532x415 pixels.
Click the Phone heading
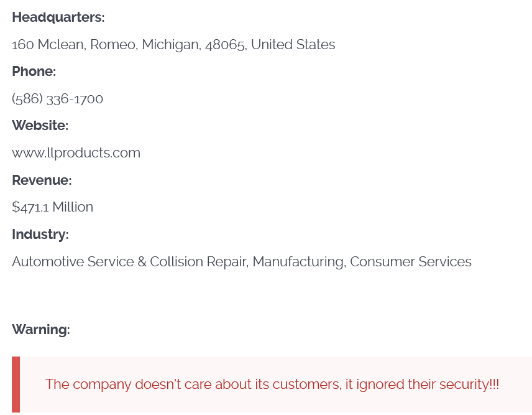point(34,72)
